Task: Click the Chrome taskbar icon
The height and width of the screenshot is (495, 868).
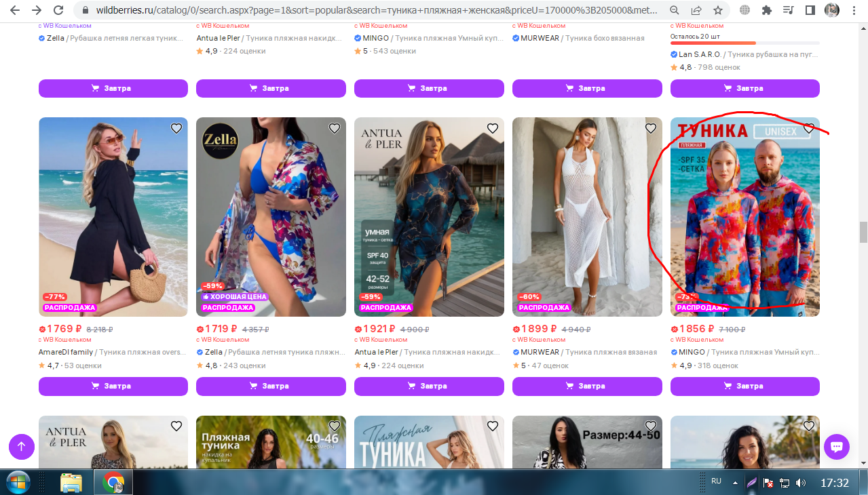Action: [113, 483]
